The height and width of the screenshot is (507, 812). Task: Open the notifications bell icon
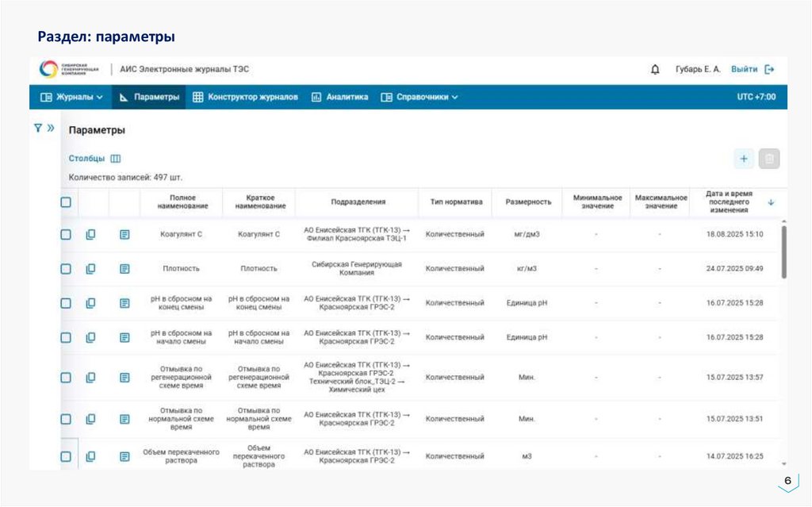(655, 69)
